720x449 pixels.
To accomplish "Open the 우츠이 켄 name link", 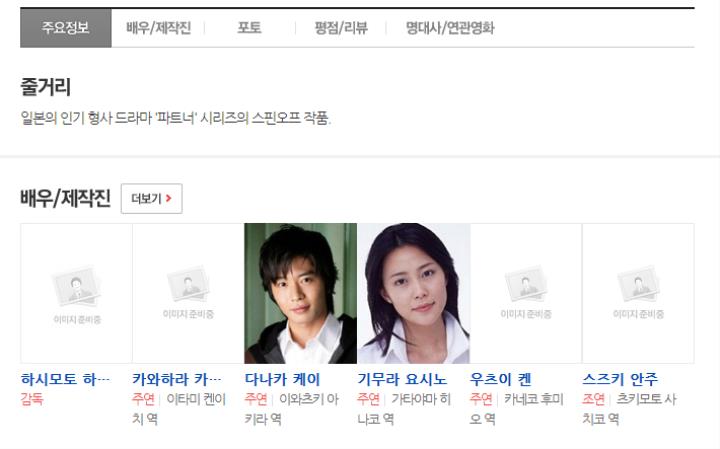I will [x=501, y=379].
